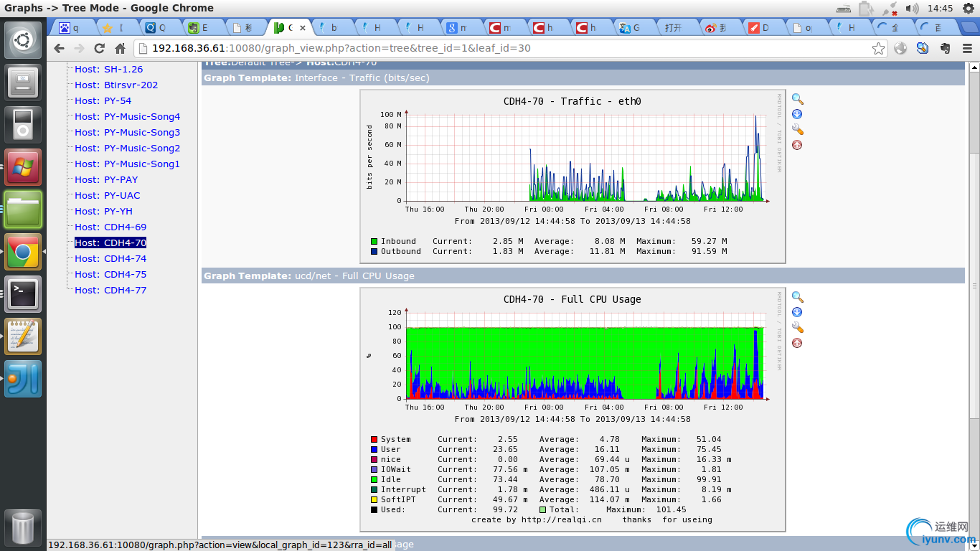Click the Outbound blue legend swatch

pos(374,252)
